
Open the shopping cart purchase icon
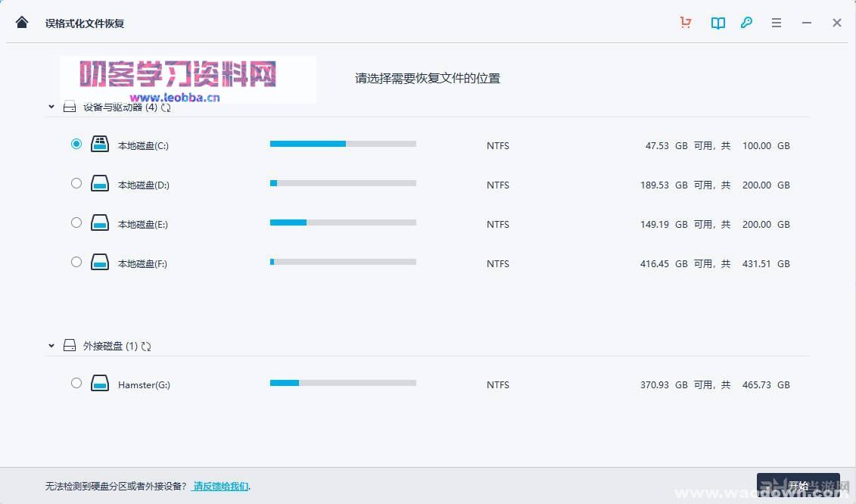[x=686, y=23]
